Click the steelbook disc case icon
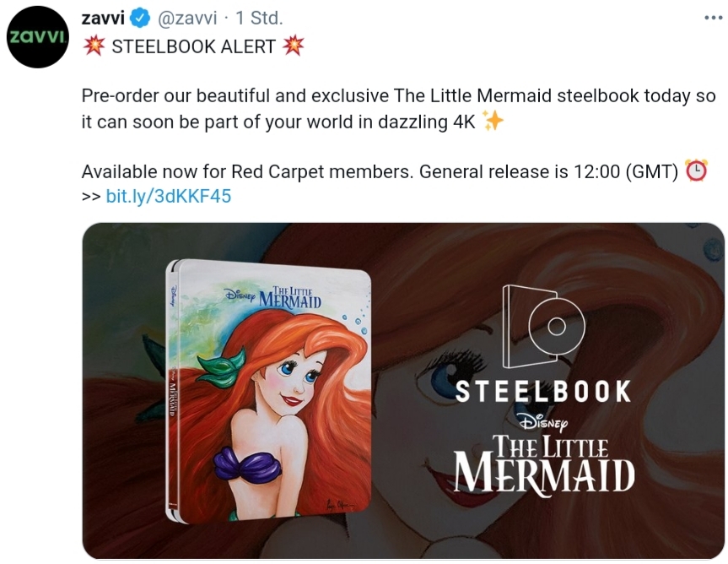 point(543,326)
